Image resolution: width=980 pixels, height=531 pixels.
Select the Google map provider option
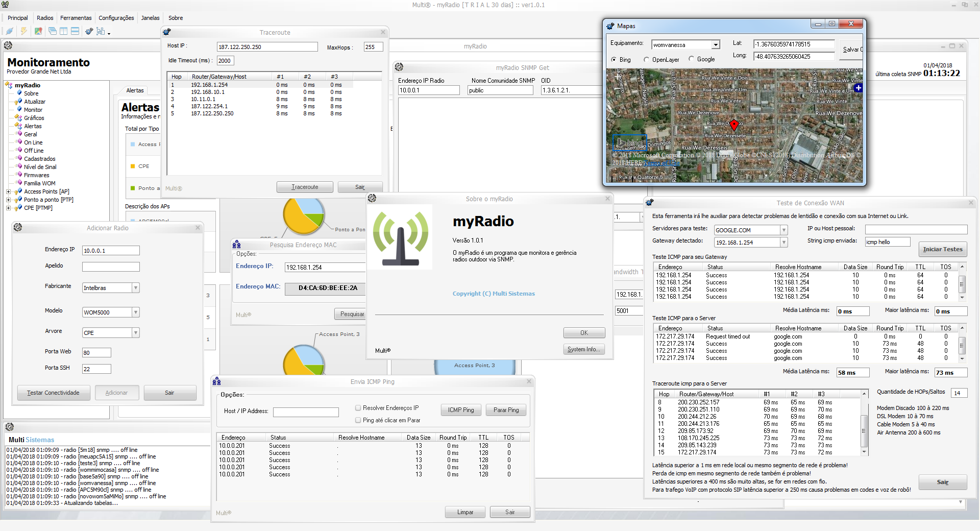tap(692, 59)
